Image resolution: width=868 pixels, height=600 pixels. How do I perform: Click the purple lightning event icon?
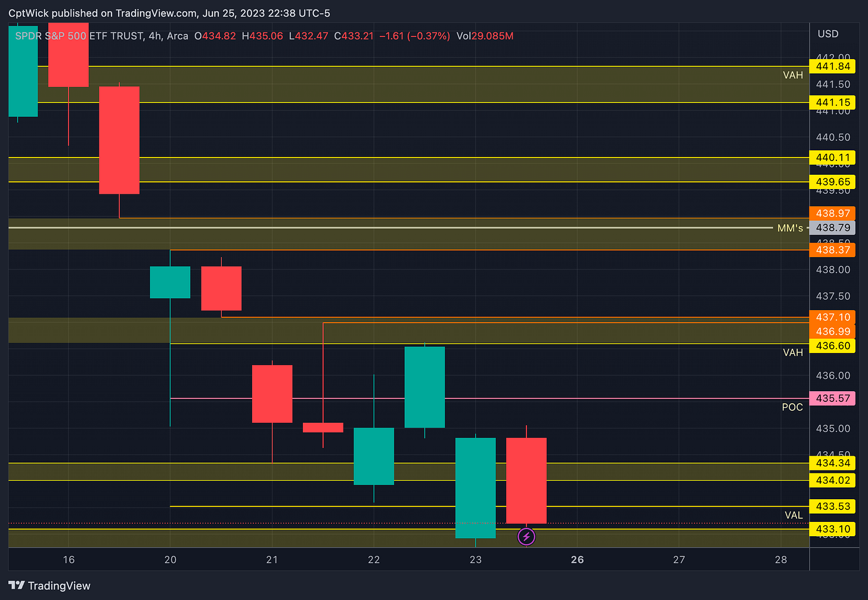click(526, 537)
